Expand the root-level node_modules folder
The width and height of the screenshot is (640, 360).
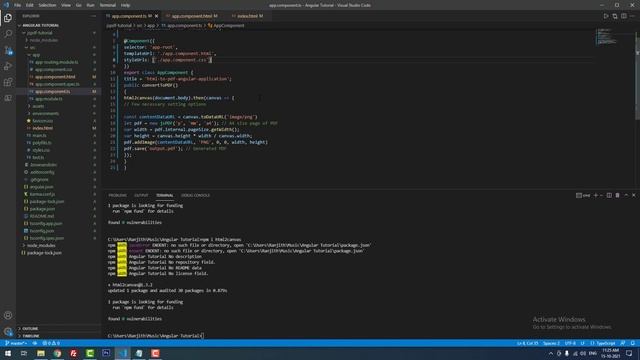(40, 245)
